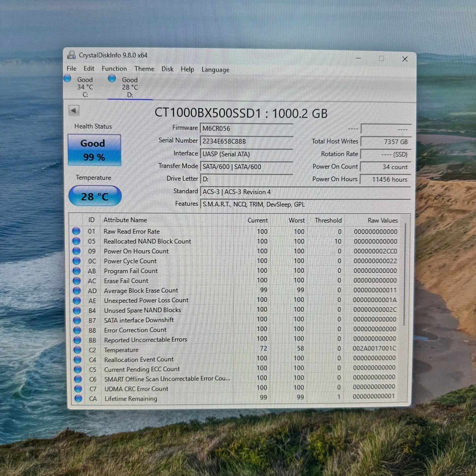This screenshot has height=476, width=476.
Task: Open the Language menu
Action: pyautogui.click(x=215, y=70)
